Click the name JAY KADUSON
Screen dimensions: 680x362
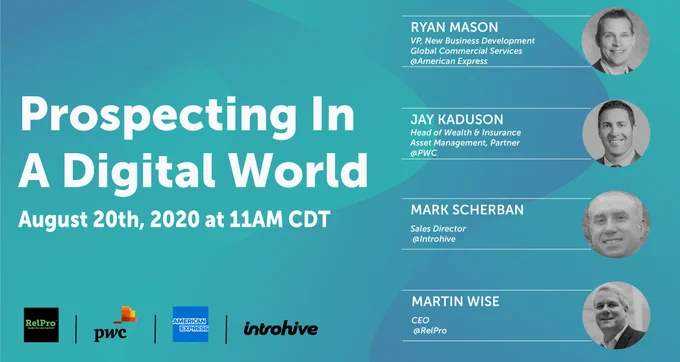tap(457, 119)
